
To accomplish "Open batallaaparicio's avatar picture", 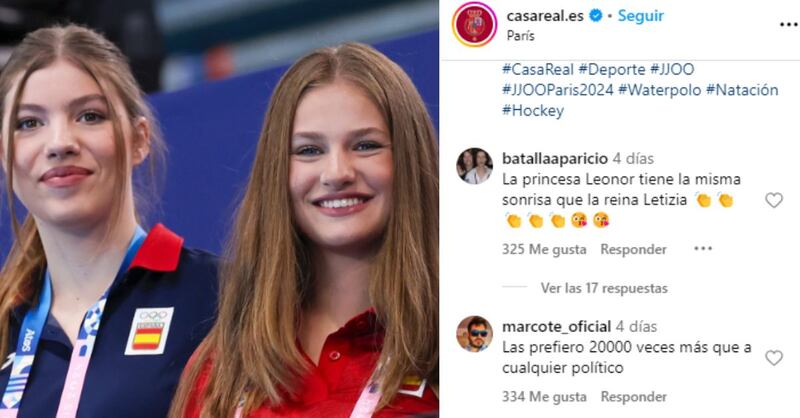I will click(x=474, y=166).
